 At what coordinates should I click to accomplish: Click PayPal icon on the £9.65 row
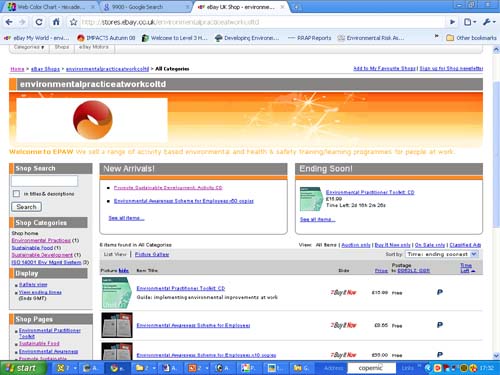click(440, 325)
